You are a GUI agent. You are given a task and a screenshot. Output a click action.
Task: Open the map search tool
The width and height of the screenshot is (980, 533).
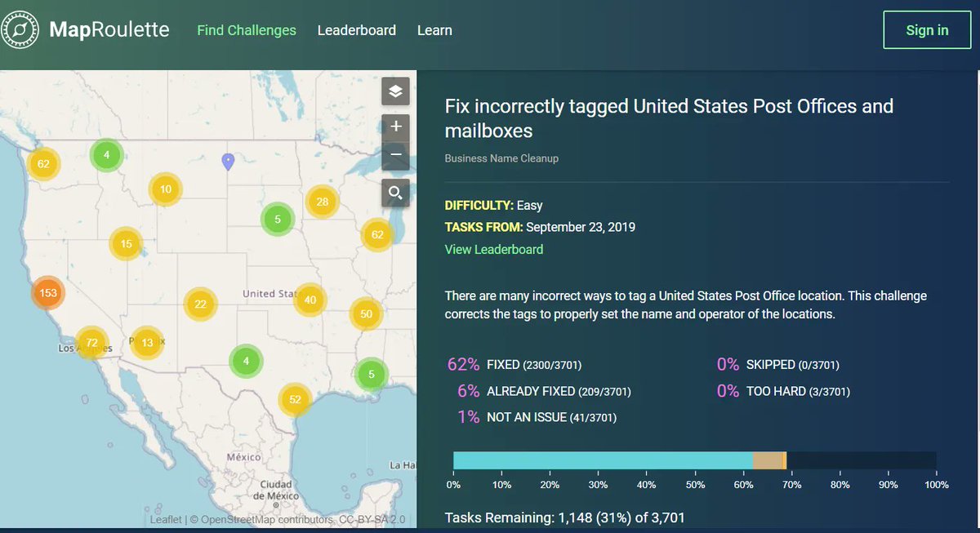pos(395,193)
